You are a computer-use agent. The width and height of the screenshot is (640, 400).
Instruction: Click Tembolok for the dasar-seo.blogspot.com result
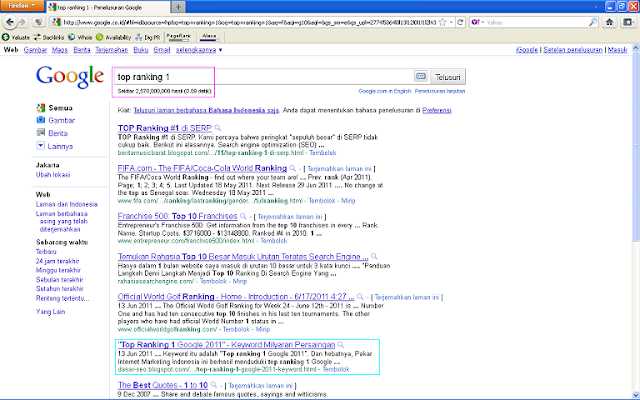click(336, 369)
